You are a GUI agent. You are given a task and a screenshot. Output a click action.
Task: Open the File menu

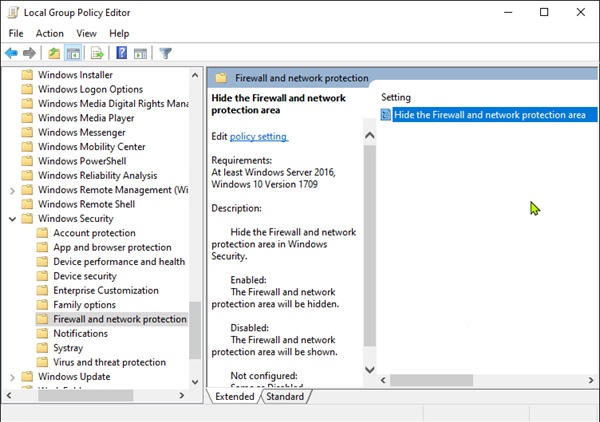tap(16, 33)
